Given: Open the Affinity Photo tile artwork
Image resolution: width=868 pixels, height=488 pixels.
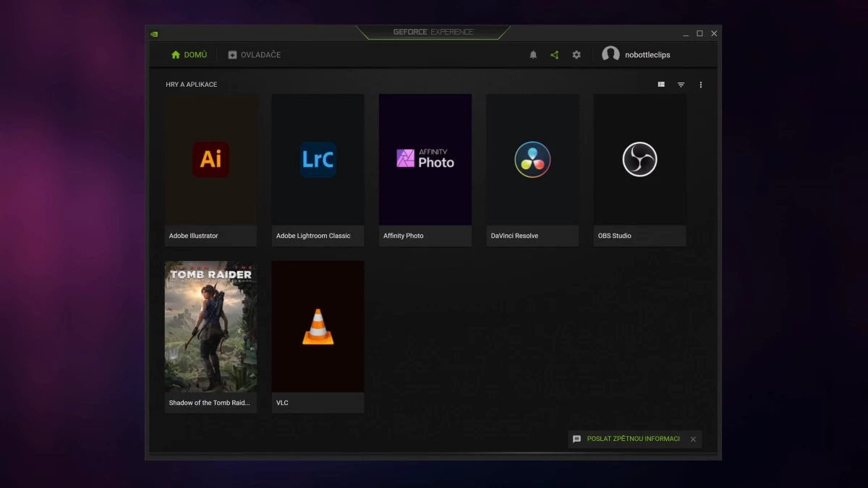Looking at the screenshot, I should tap(425, 159).
